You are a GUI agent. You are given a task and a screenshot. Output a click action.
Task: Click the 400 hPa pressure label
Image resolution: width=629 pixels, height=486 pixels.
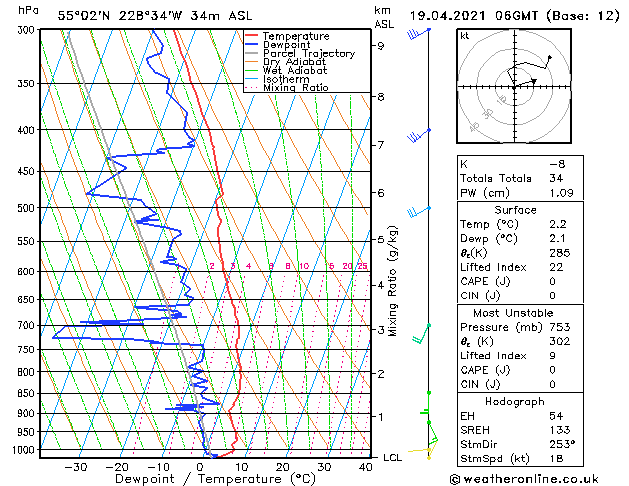(28, 130)
